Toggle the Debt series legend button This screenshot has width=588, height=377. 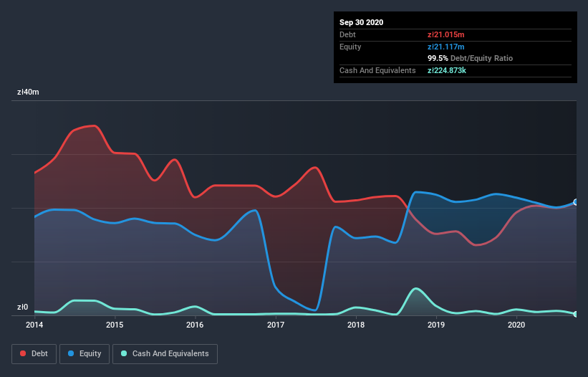coord(34,354)
